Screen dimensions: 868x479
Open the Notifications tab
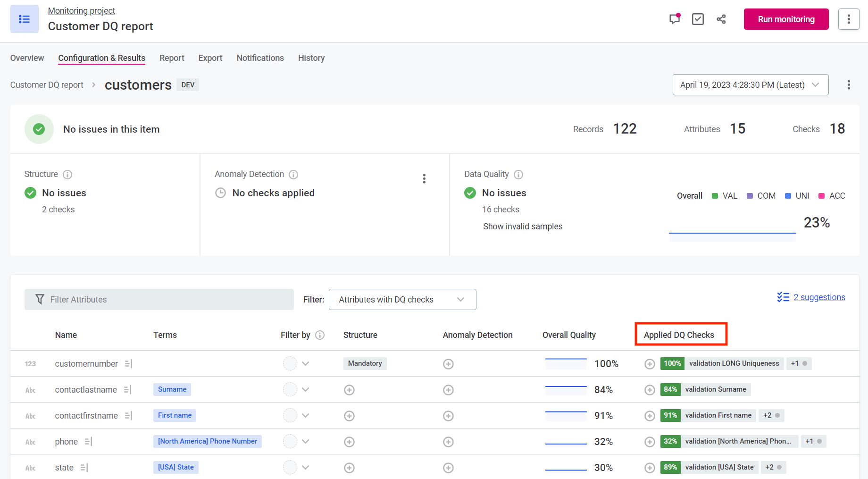click(260, 58)
